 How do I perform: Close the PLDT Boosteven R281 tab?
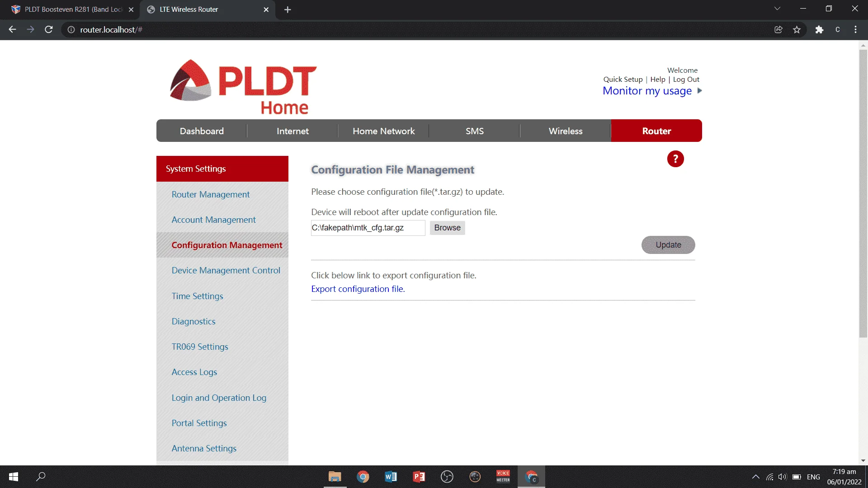click(x=131, y=9)
